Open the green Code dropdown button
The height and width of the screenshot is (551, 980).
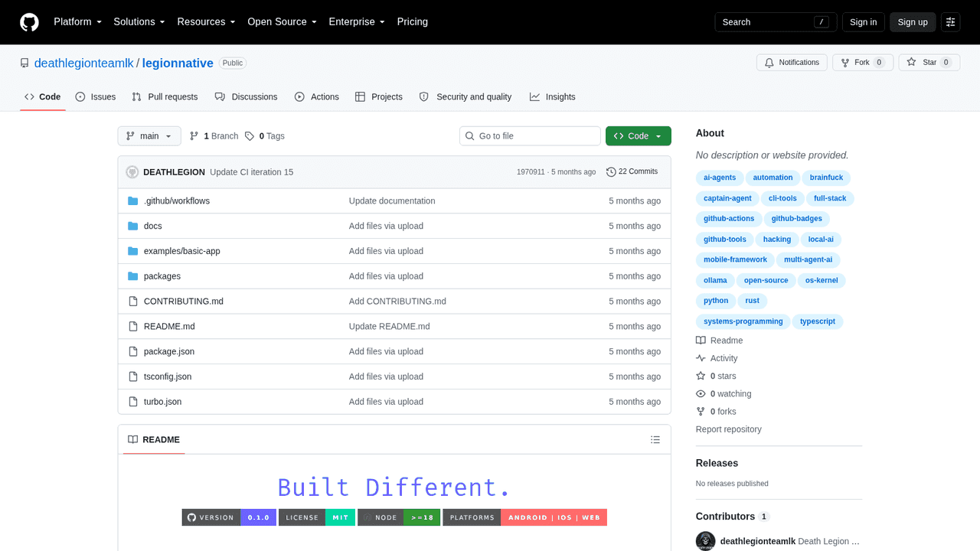coord(639,136)
